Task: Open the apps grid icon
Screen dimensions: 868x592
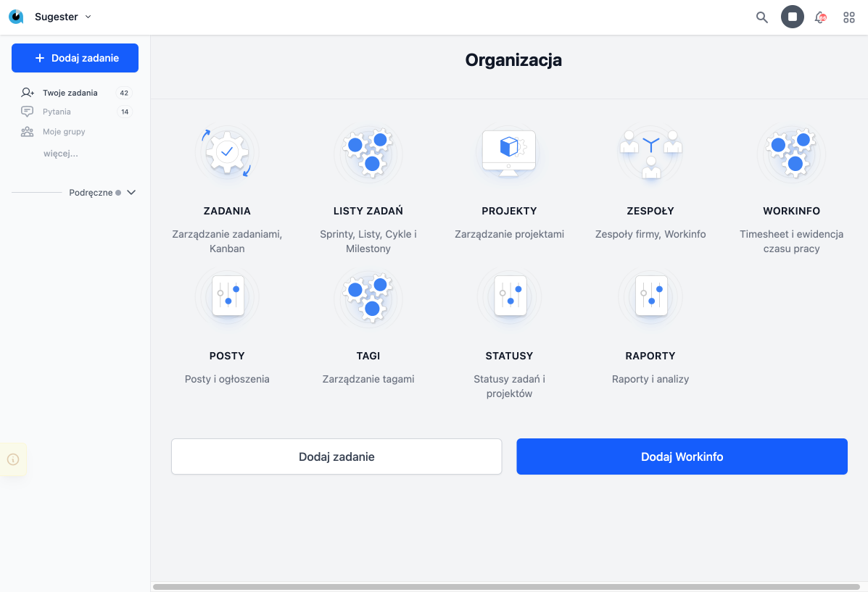Action: [848, 17]
